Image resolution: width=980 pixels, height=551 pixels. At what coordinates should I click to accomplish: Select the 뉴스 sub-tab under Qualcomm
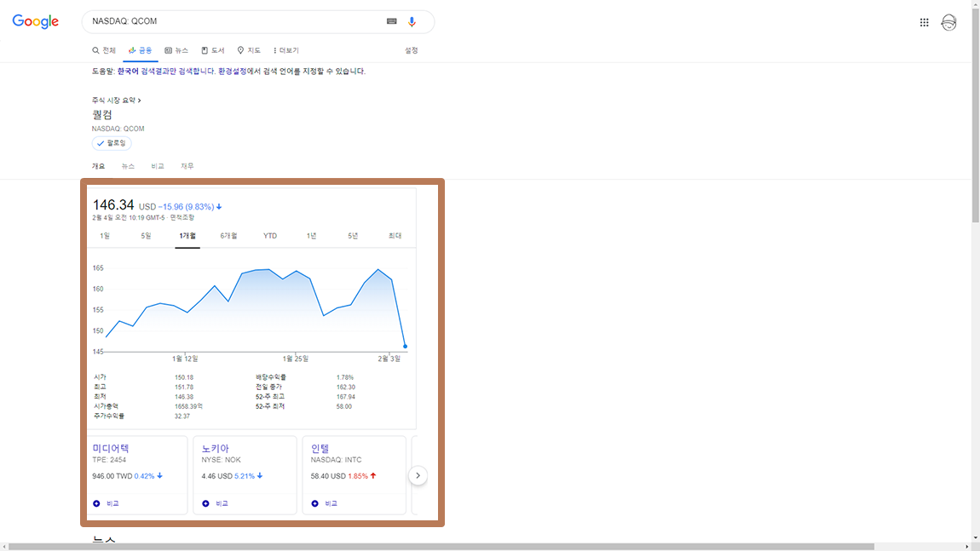point(128,166)
